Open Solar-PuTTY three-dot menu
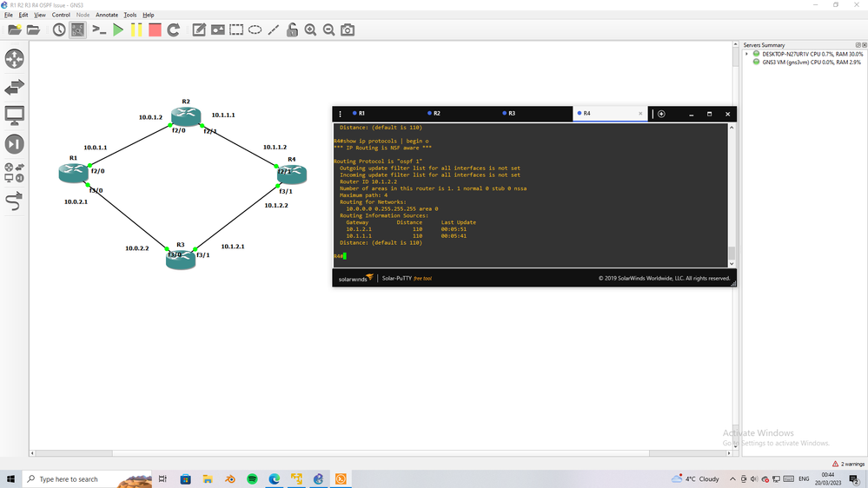The height and width of the screenshot is (488, 868). [340, 114]
